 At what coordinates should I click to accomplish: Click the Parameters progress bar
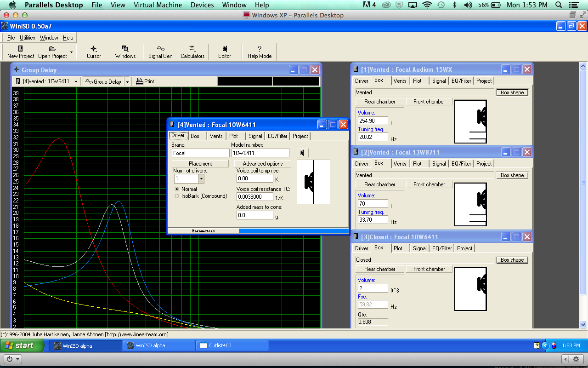coord(258,231)
